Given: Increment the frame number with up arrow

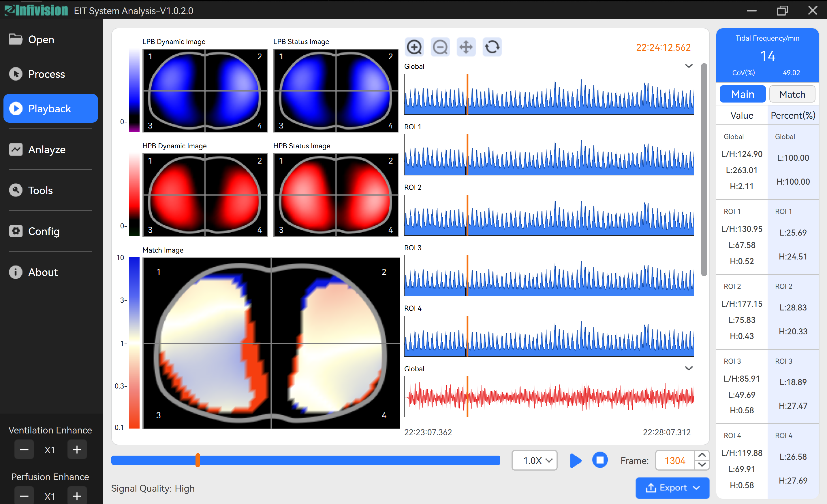Looking at the screenshot, I should tap(702, 455).
